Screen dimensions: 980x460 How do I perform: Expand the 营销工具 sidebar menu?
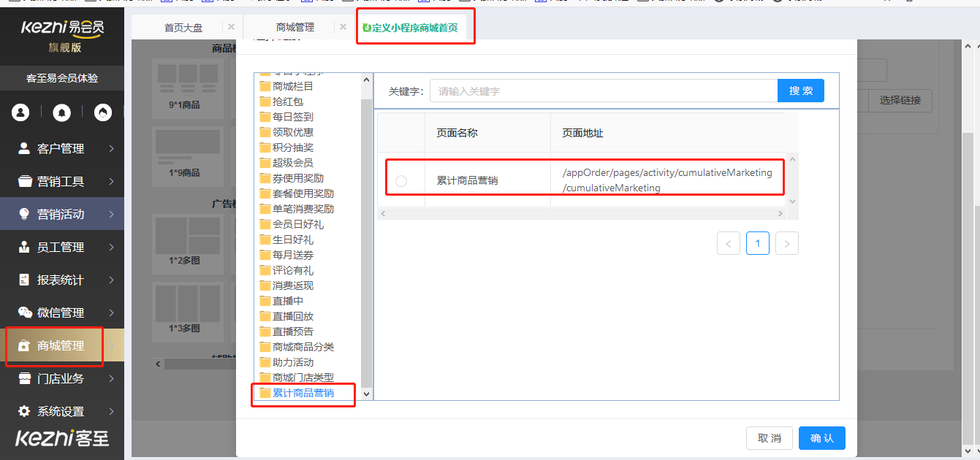[x=62, y=181]
